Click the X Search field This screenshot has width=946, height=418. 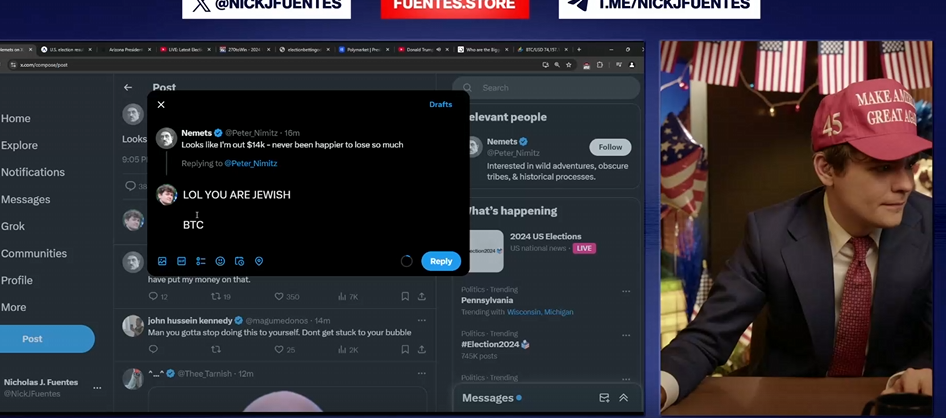(x=546, y=88)
